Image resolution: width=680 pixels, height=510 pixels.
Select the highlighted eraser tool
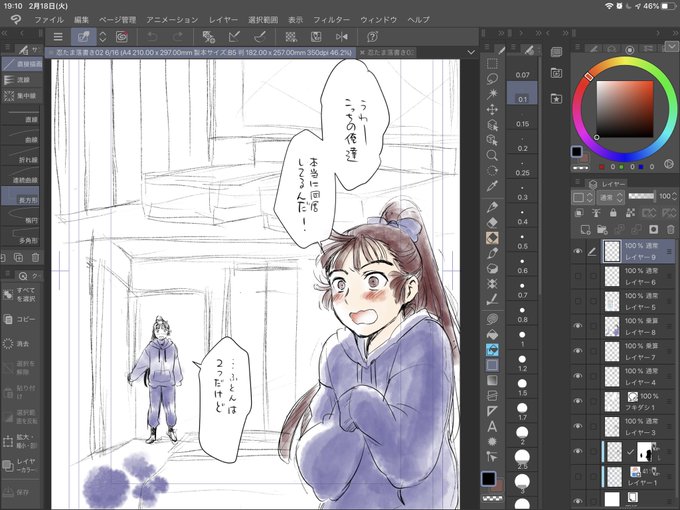pos(492,238)
